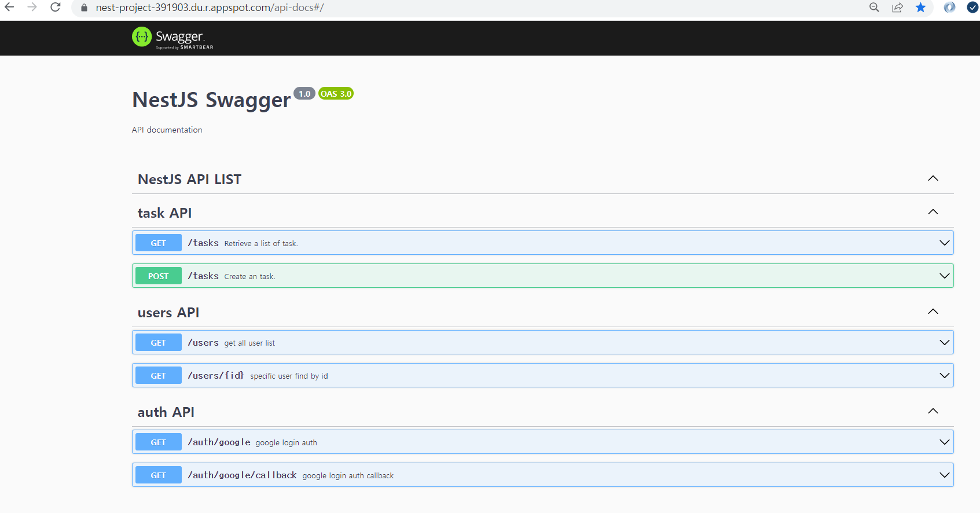Click the NestJS Swagger title

[x=211, y=100]
